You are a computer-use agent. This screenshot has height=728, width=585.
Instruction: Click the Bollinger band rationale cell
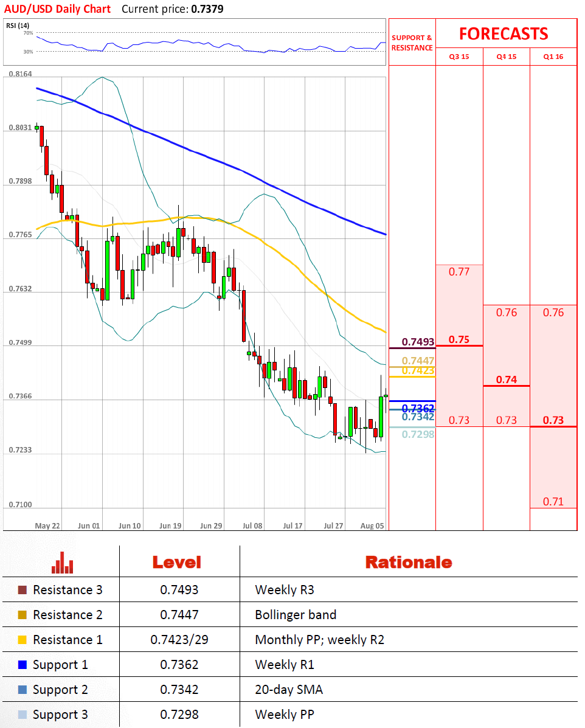pos(296,615)
